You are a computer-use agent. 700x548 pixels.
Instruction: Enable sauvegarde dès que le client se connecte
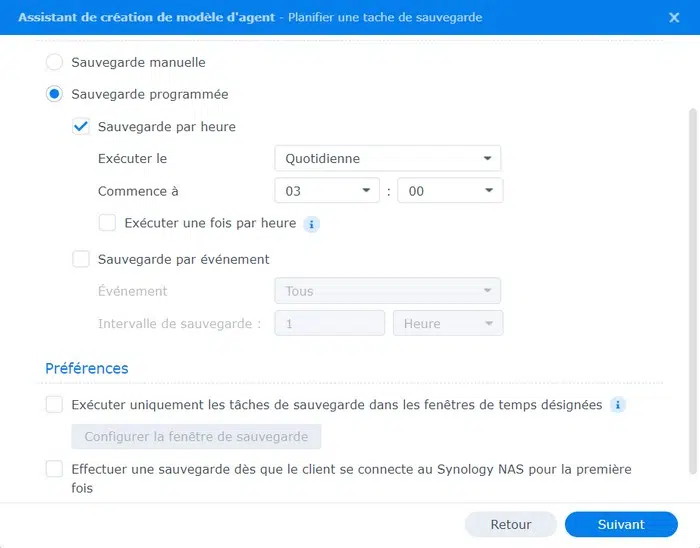pyautogui.click(x=55, y=469)
